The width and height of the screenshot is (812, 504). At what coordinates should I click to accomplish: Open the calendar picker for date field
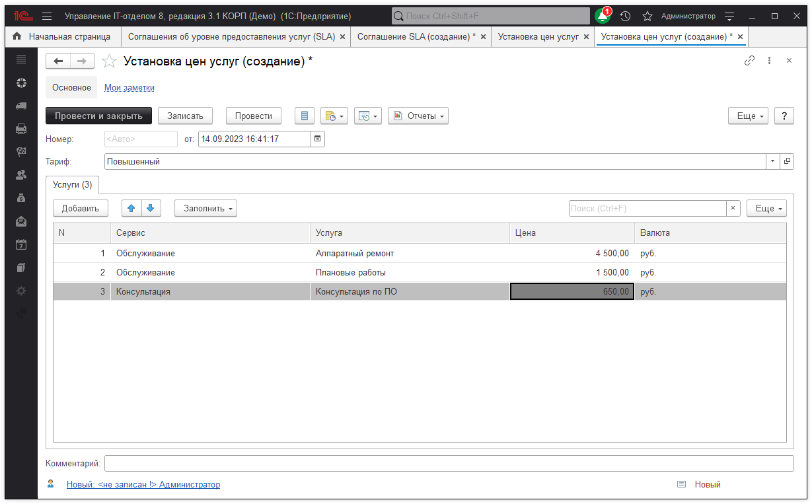pyautogui.click(x=318, y=139)
